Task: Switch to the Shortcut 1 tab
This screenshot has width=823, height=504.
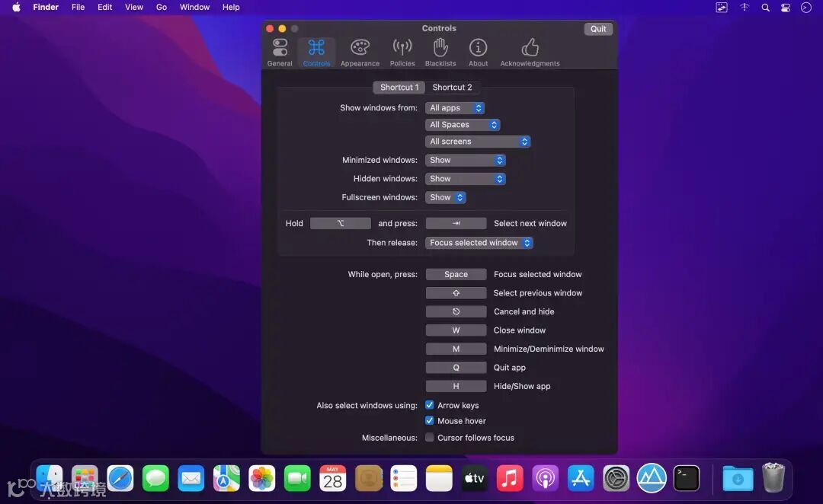Action: point(399,87)
